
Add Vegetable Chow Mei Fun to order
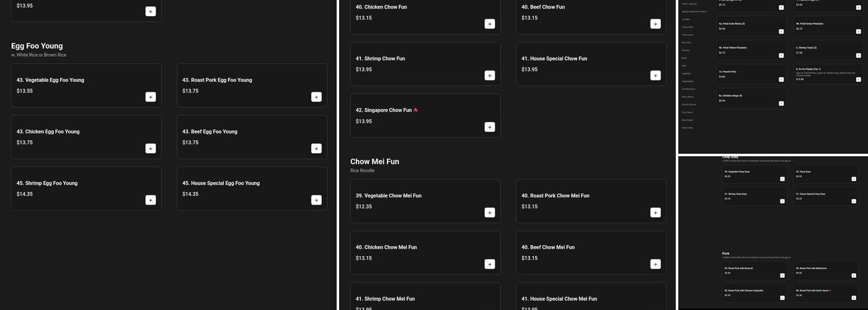(x=490, y=213)
